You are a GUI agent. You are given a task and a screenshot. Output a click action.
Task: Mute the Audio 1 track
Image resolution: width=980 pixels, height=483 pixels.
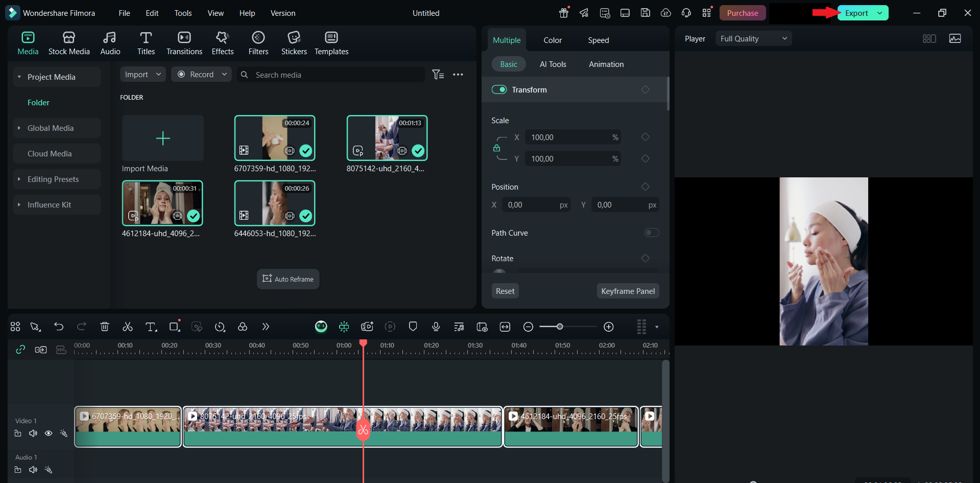(x=33, y=470)
